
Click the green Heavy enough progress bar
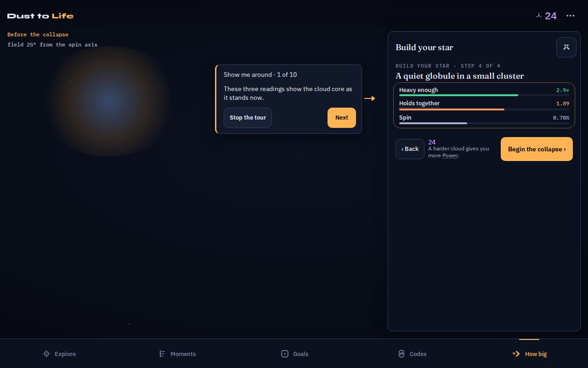pyautogui.click(x=484, y=95)
